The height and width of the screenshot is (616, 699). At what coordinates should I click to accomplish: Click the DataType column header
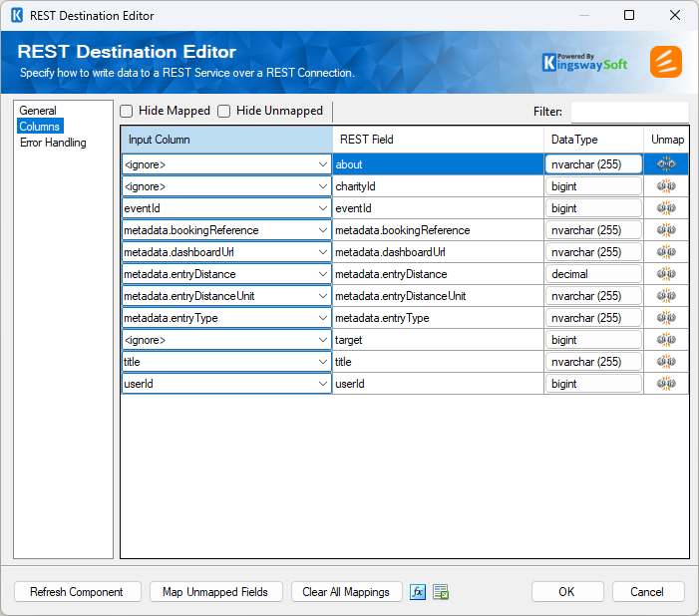click(593, 140)
